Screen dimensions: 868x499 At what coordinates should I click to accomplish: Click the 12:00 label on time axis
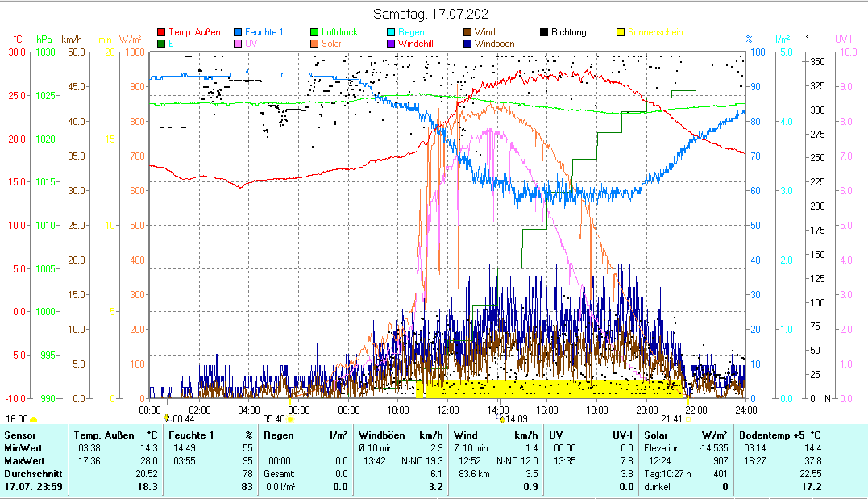(447, 410)
